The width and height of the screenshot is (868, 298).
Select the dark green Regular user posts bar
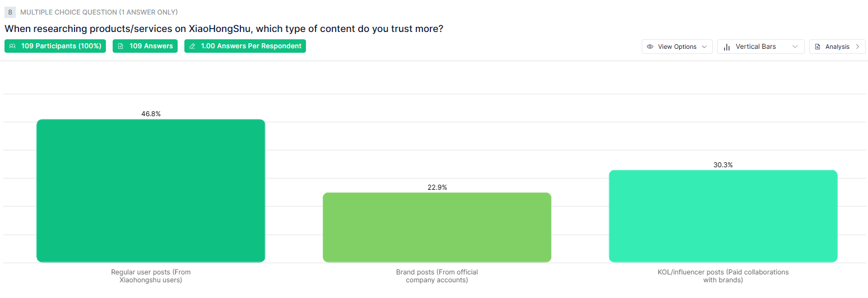coord(151,191)
